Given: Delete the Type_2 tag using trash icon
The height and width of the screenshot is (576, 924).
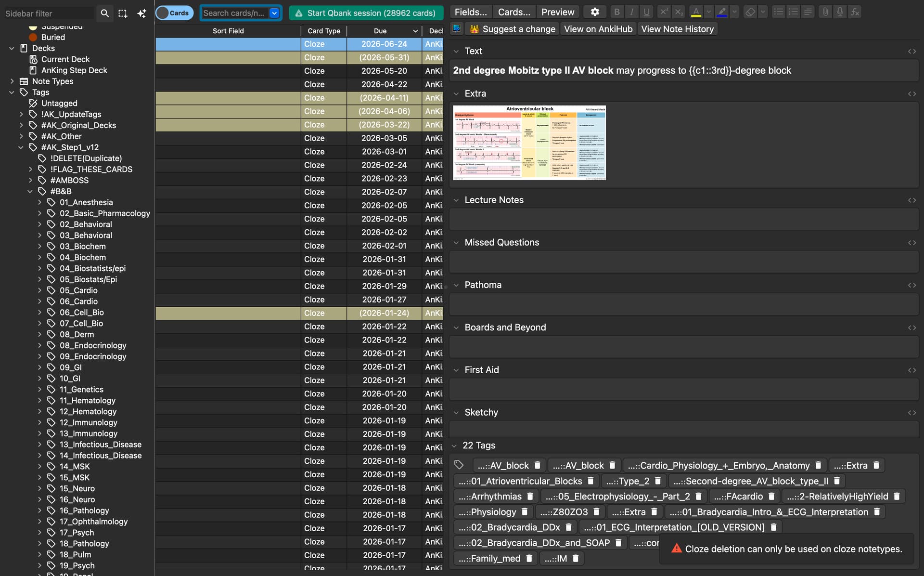Looking at the screenshot, I should (658, 481).
